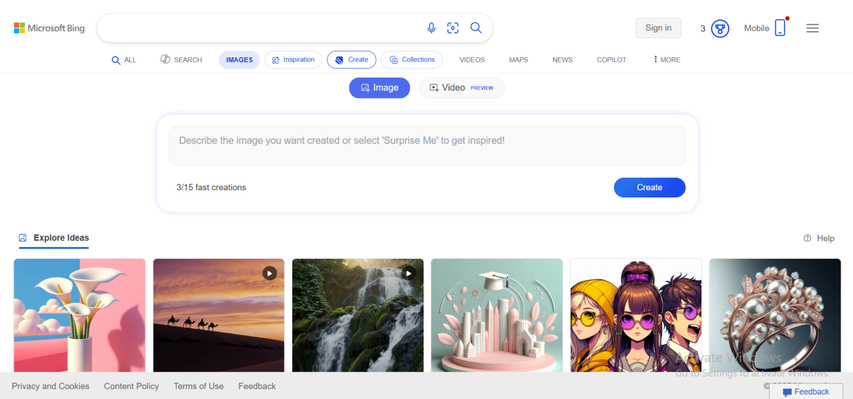The height and width of the screenshot is (399, 853).
Task: Open the calla lilies thumbnail
Action: [79, 315]
